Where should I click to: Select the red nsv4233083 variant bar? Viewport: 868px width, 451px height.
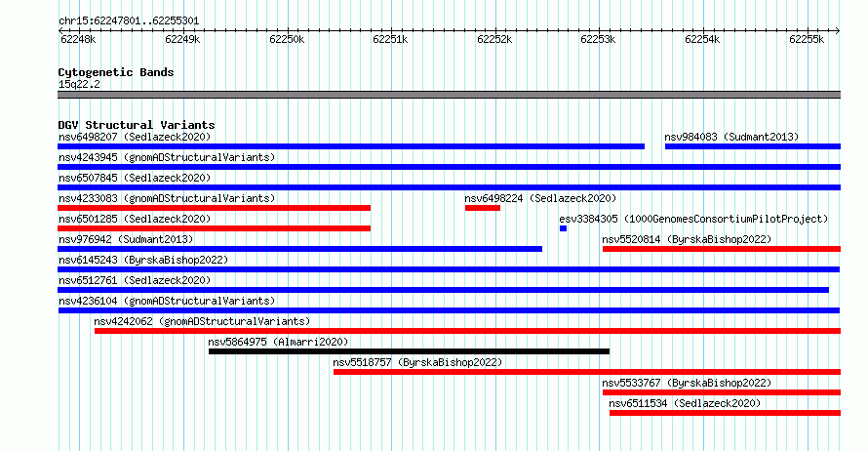[215, 208]
